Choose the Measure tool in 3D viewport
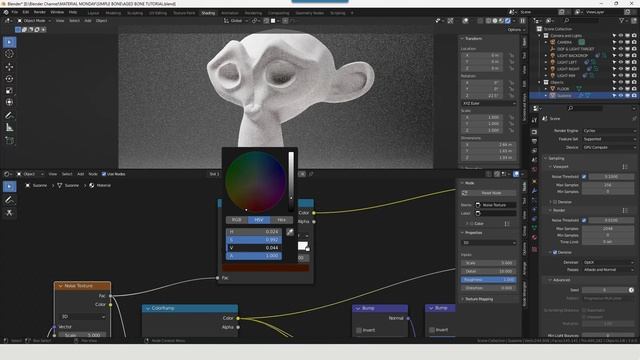 (x=9, y=128)
